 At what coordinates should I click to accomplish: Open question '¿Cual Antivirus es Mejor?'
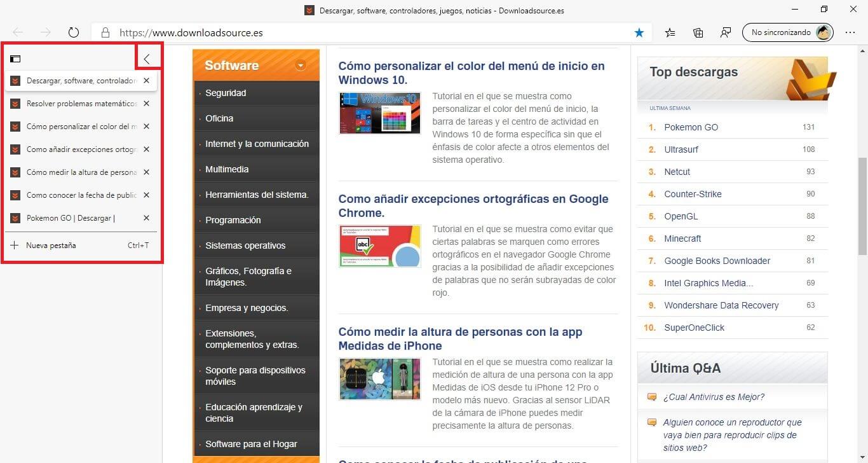[x=714, y=397]
